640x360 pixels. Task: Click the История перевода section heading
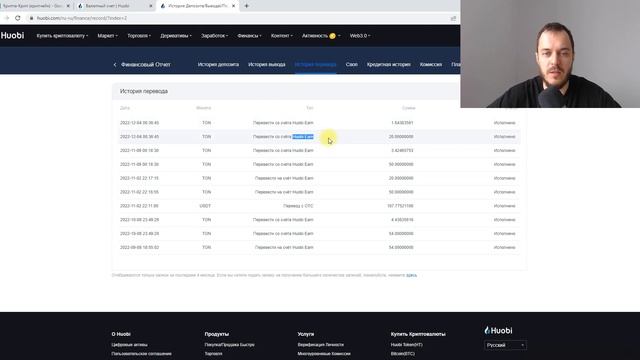[144, 91]
